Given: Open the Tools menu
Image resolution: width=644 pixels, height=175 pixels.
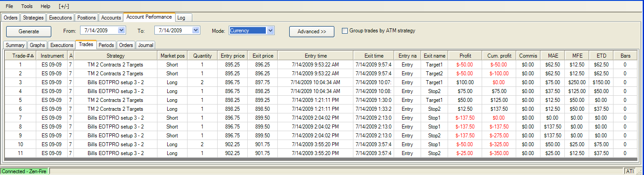Looking at the screenshot, I should click(27, 6).
